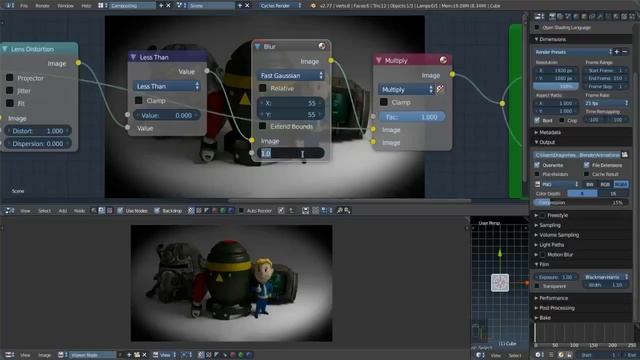Collapse the Blur node with its triangle

258,47
